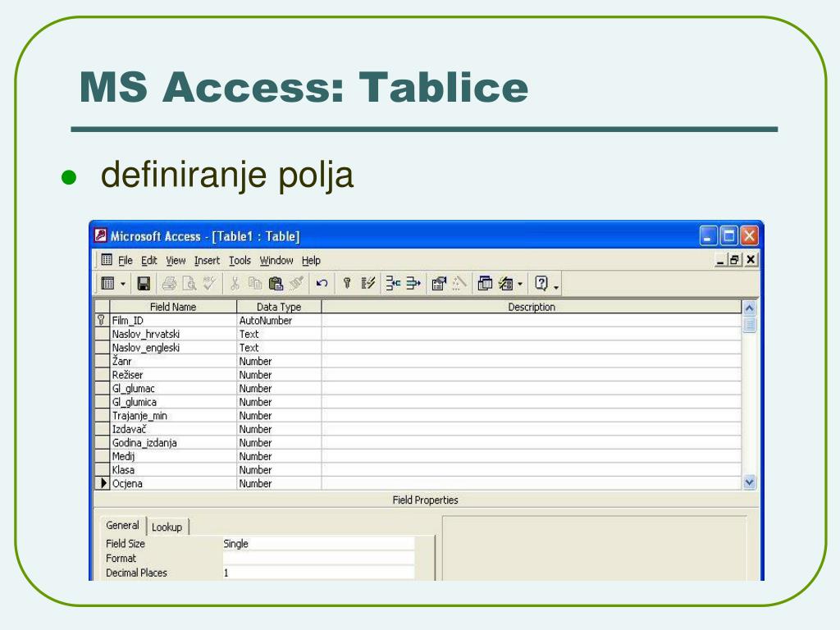Set Primary Key with key icon

pyautogui.click(x=347, y=283)
